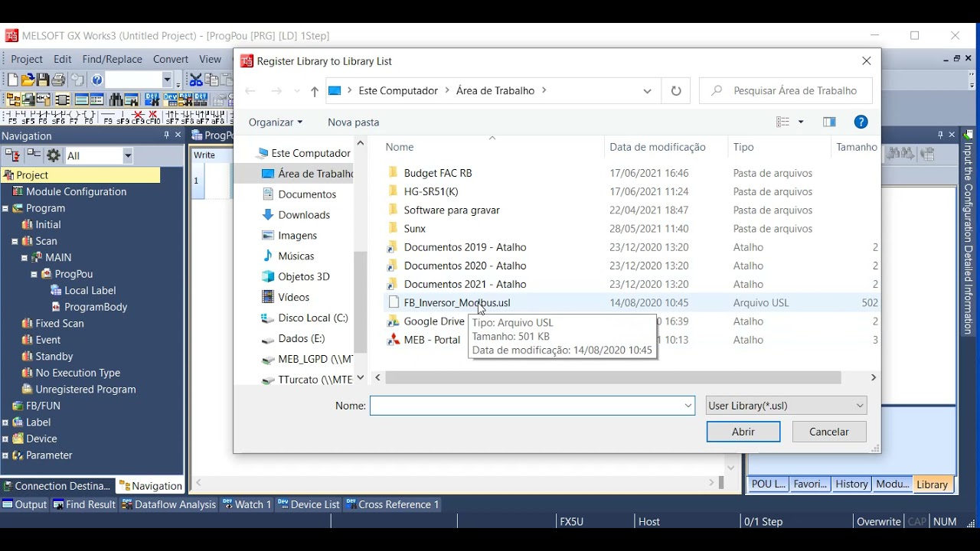Select the Sunx folder
Screen dimensions: 980x551
coord(415,228)
